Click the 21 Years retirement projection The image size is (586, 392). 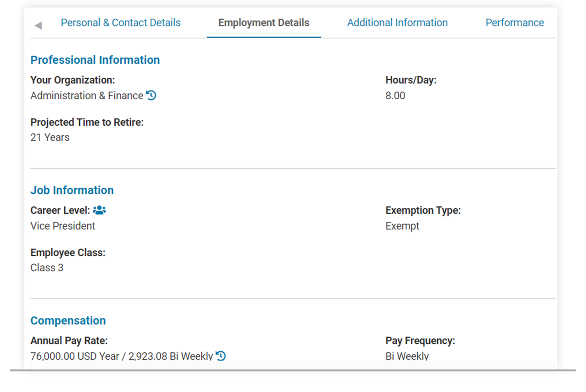pos(50,137)
